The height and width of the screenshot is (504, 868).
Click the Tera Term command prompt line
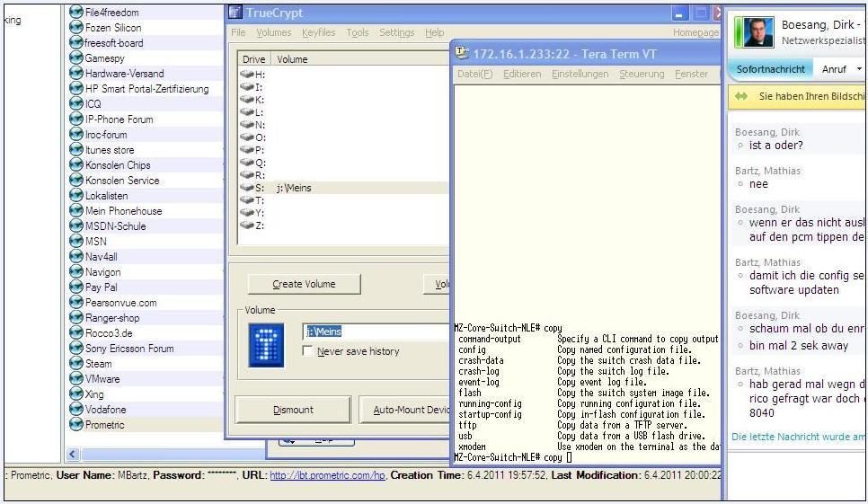click(512, 457)
